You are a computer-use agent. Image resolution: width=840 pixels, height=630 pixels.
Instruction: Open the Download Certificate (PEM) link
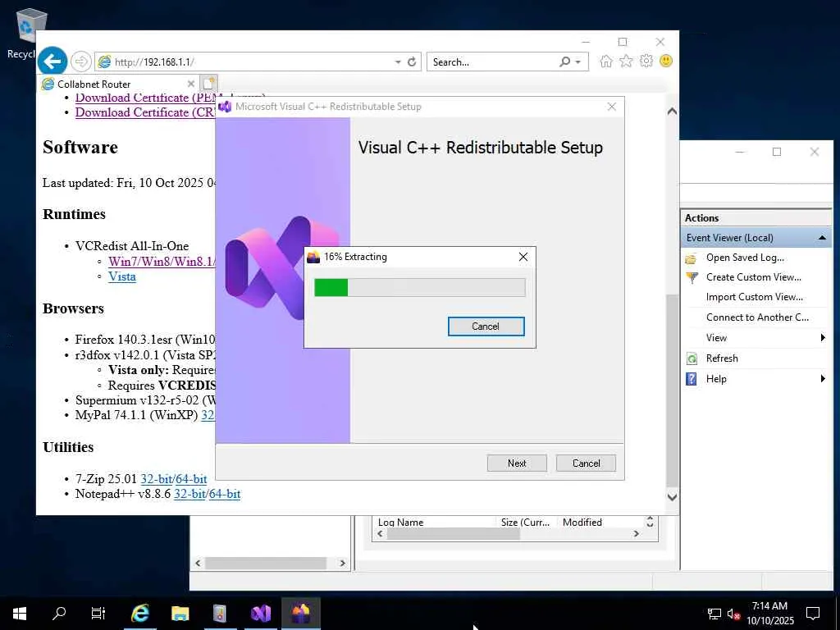tap(144, 98)
